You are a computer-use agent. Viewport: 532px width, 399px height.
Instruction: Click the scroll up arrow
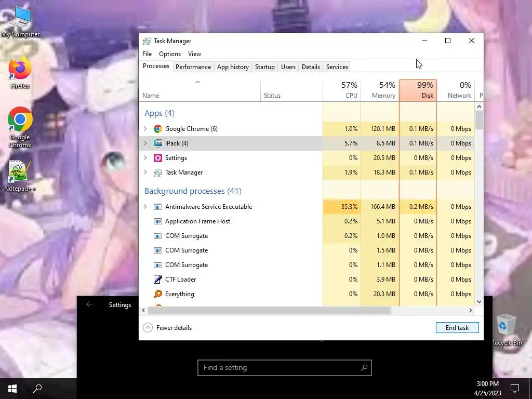pos(479,107)
